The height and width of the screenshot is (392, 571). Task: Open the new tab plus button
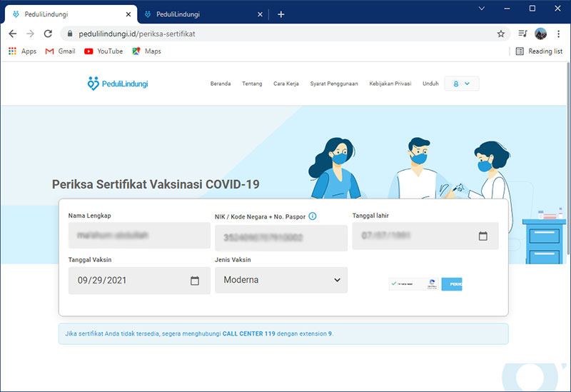[281, 14]
